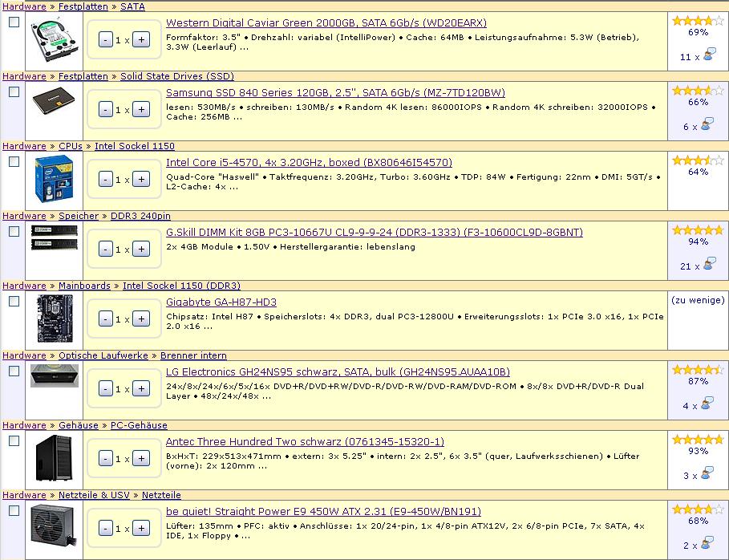Viewport: 729px width, 560px height.
Task: Open the 21 reviews icon for G.Skill
Action: click(x=709, y=264)
